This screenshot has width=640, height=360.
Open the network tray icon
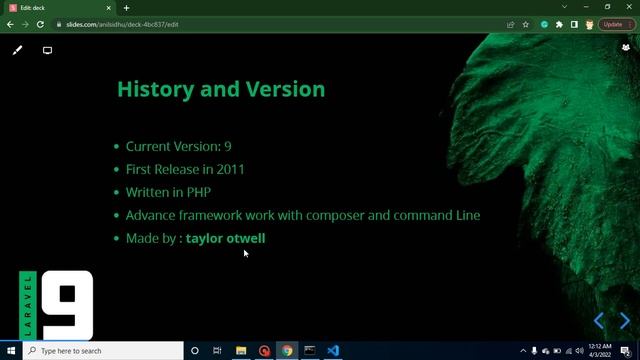click(x=569, y=351)
